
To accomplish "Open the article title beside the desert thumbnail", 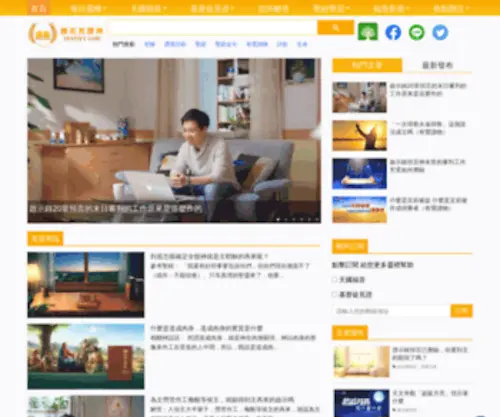I will tap(428, 204).
